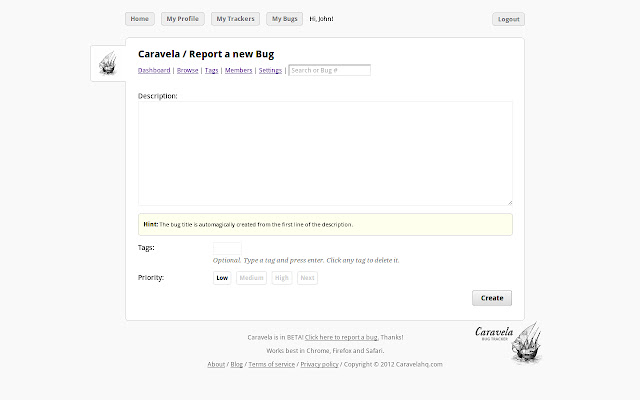Set priority to Low
Screen dimensions: 640x400
[222, 278]
